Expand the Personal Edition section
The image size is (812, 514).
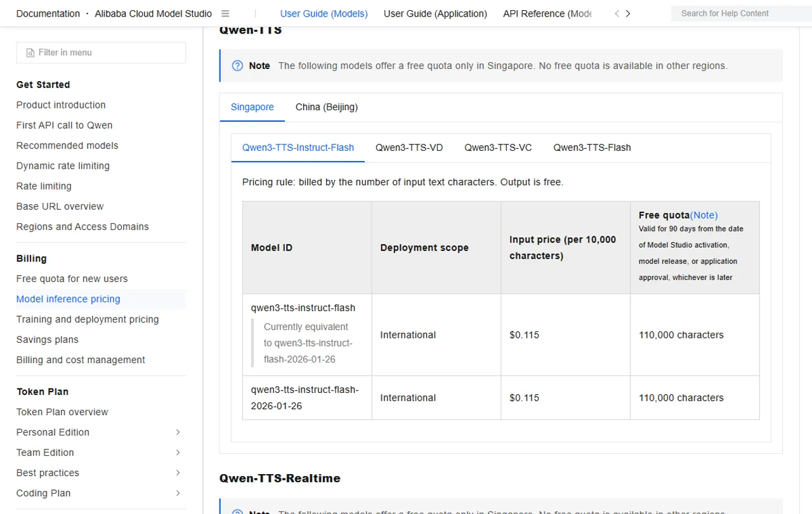click(178, 432)
